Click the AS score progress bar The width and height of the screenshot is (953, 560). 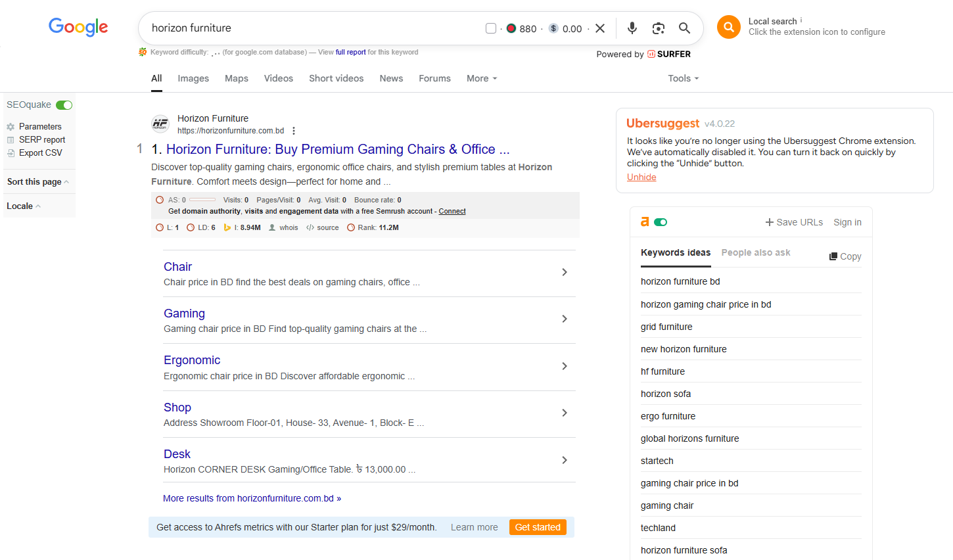coord(202,200)
